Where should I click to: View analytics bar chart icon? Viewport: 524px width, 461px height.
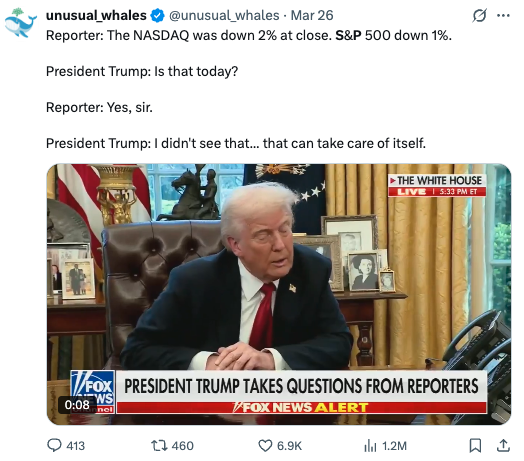[370, 446]
